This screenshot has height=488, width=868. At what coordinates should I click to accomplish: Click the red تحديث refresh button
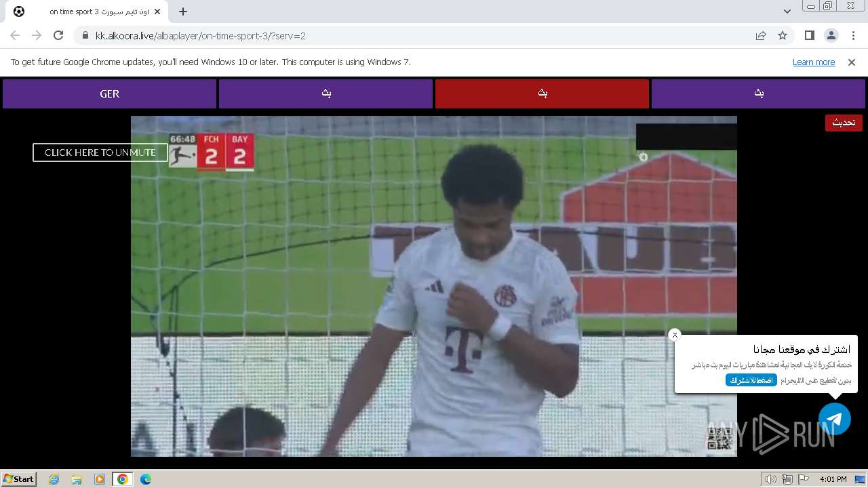tap(844, 123)
